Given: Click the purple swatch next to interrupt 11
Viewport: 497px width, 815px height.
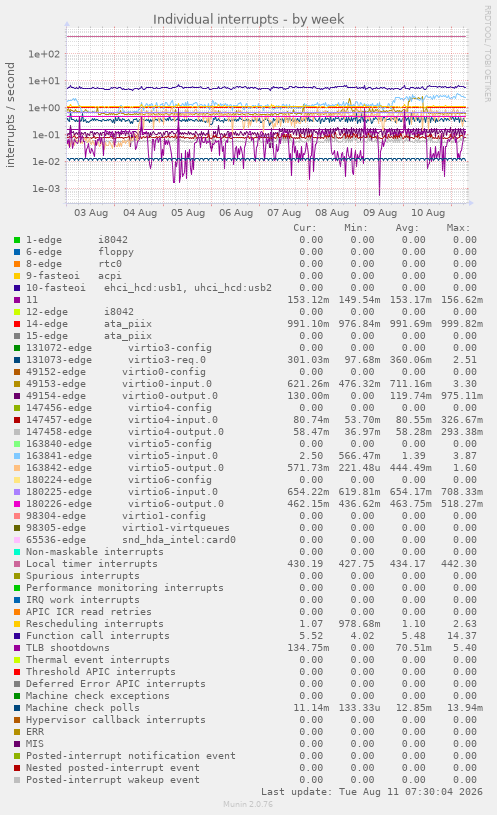Looking at the screenshot, I should tap(17, 300).
